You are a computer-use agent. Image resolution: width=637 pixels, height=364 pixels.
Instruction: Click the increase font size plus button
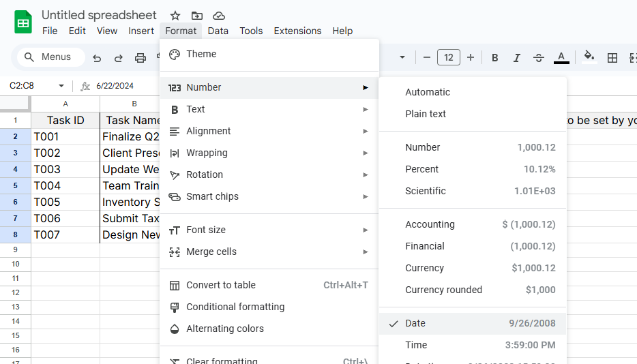(471, 58)
